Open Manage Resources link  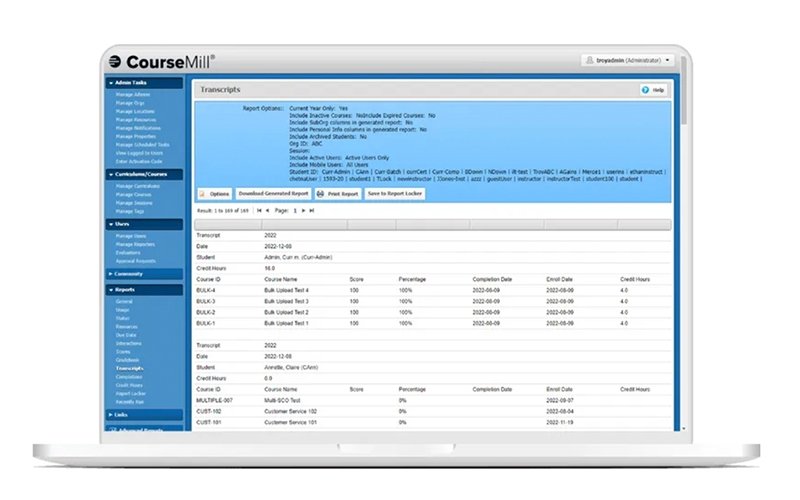(x=136, y=120)
